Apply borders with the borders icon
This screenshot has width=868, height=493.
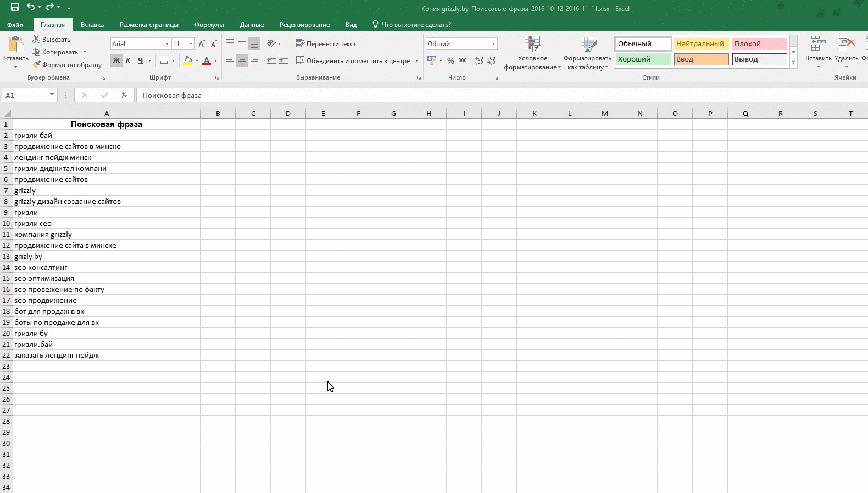[x=164, y=60]
